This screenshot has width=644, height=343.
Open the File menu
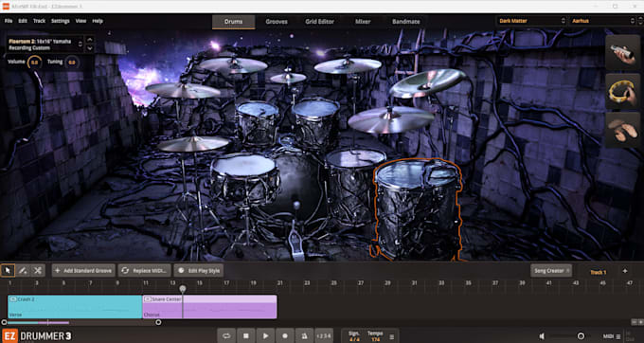(9, 21)
